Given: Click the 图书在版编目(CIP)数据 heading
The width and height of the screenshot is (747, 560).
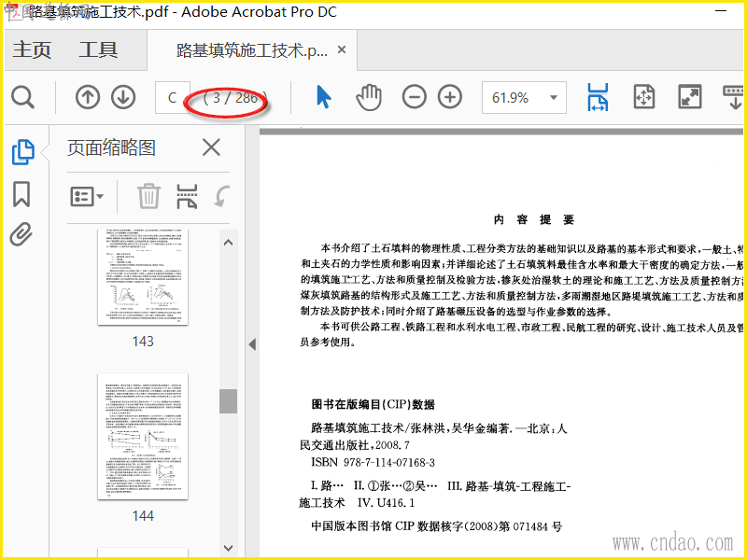Looking at the screenshot, I should click(373, 404).
